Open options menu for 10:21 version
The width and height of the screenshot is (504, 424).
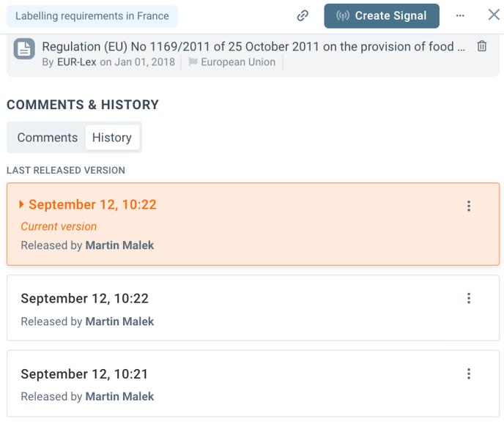(469, 374)
